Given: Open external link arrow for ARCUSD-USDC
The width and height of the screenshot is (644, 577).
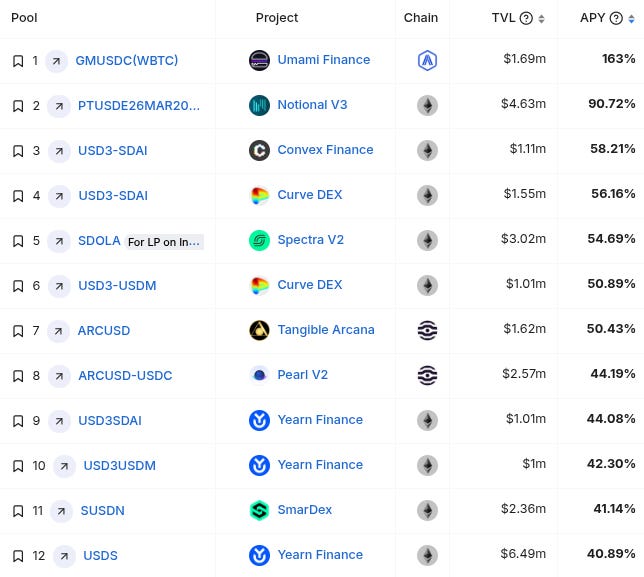Looking at the screenshot, I should pos(59,376).
